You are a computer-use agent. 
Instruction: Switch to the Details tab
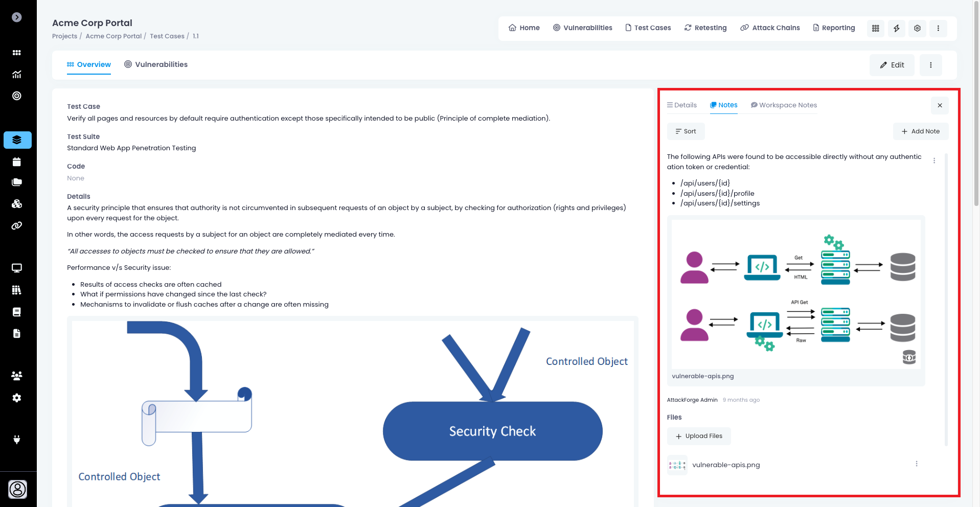(681, 105)
